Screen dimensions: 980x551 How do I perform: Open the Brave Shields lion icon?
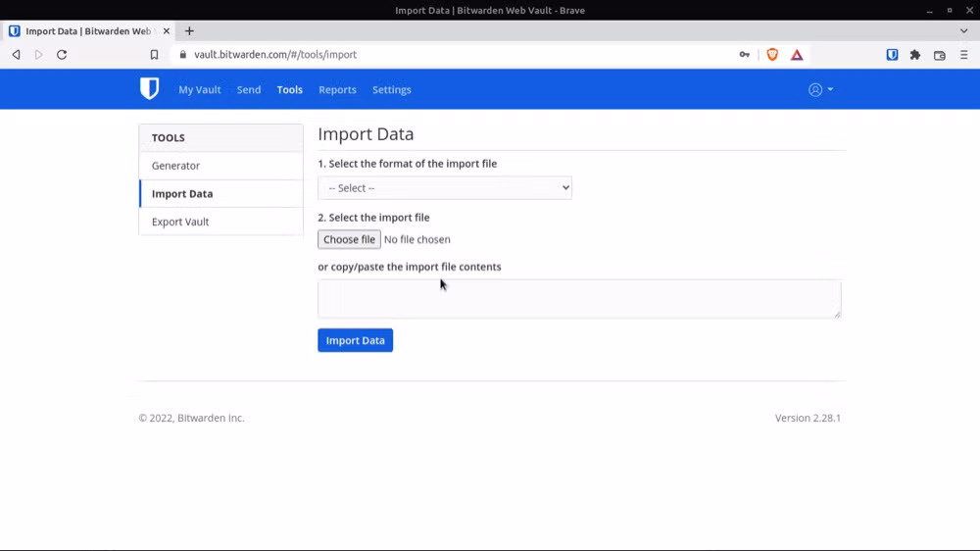point(772,54)
